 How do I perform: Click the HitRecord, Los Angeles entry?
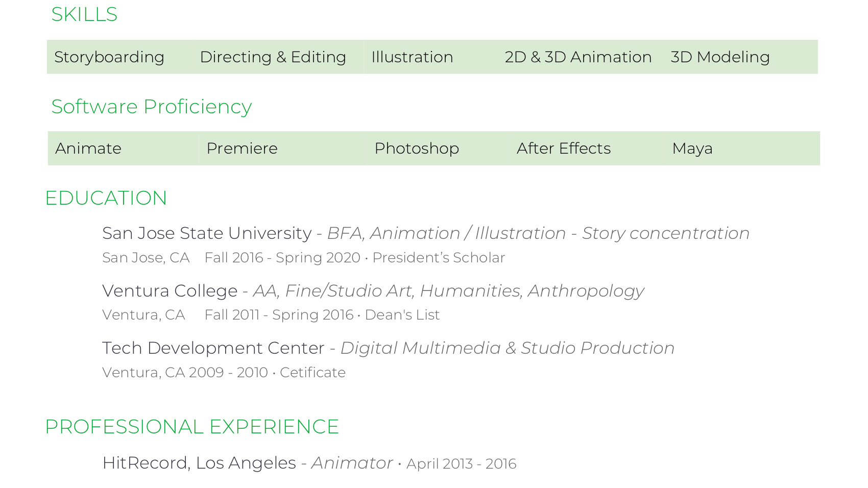coord(199,463)
